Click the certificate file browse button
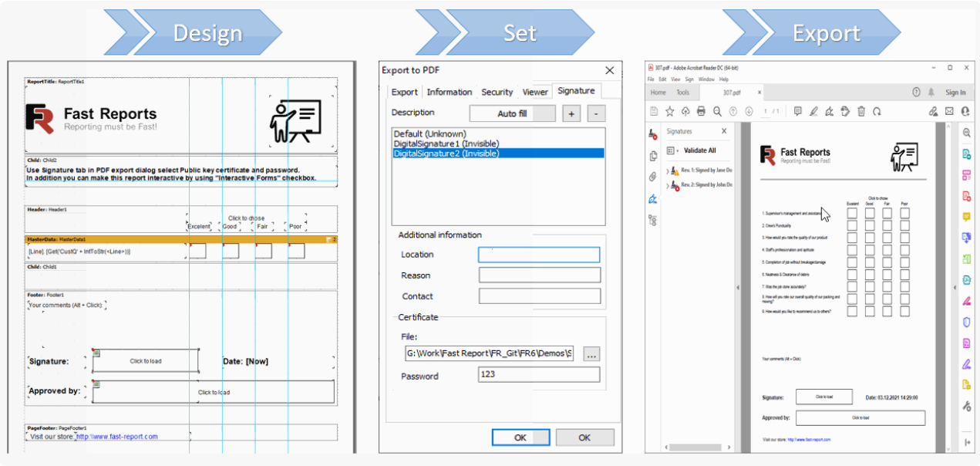 tap(591, 354)
